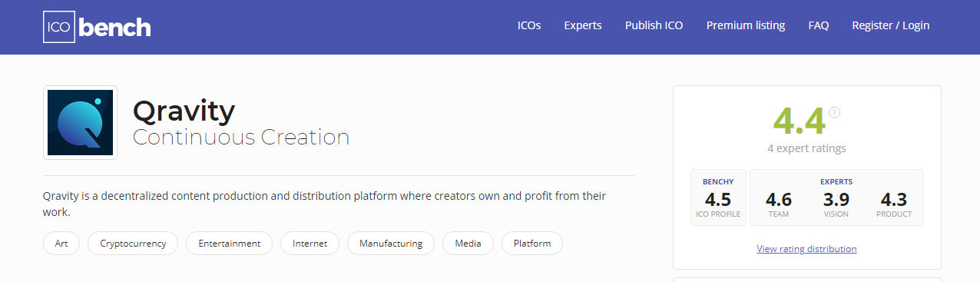The height and width of the screenshot is (282, 980).
Task: Click the Experts team score 4.6
Action: [779, 204]
